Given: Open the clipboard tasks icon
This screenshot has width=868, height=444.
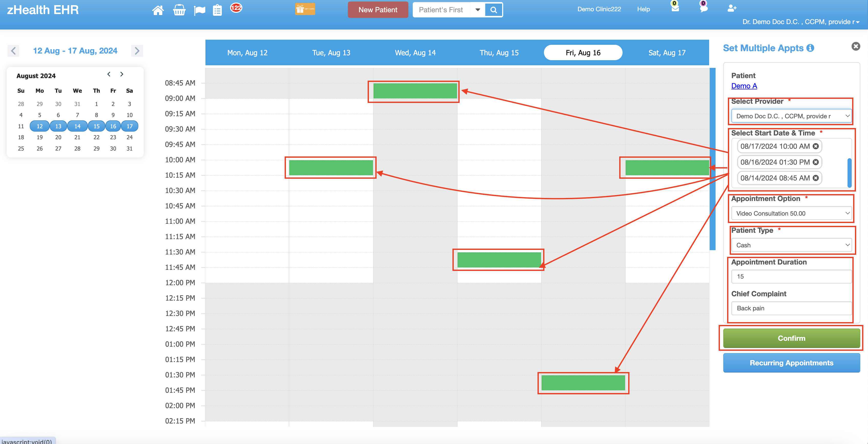Looking at the screenshot, I should pyautogui.click(x=217, y=10).
